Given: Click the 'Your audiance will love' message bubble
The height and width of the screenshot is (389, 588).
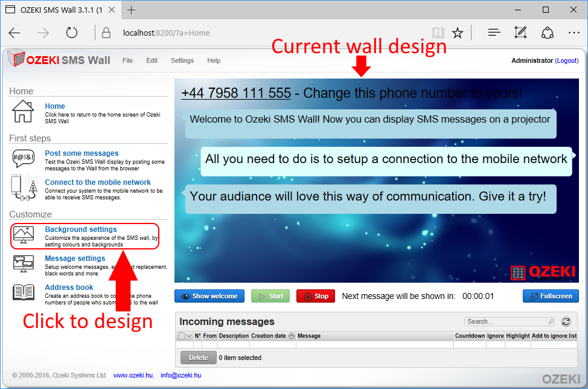Looking at the screenshot, I should tap(371, 199).
